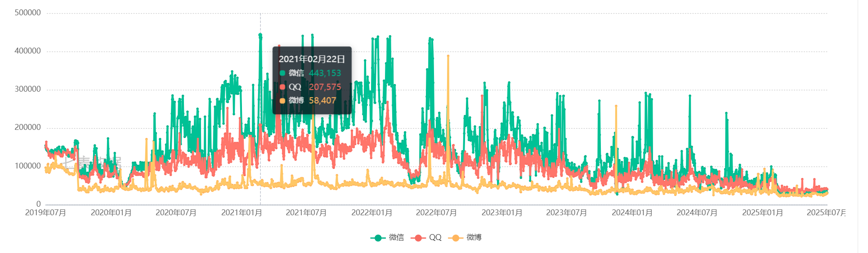The image size is (868, 253).
Task: Click the 2024年01月 x-axis label
Action: [x=632, y=213]
